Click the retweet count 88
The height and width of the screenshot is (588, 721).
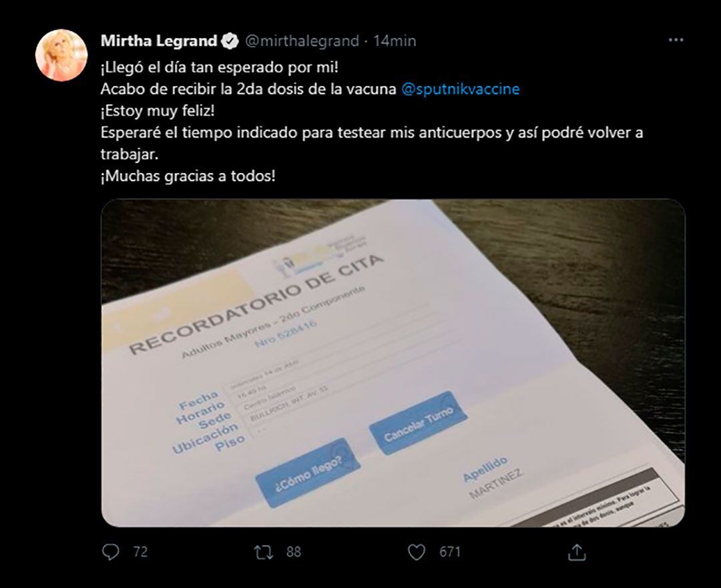click(x=294, y=552)
